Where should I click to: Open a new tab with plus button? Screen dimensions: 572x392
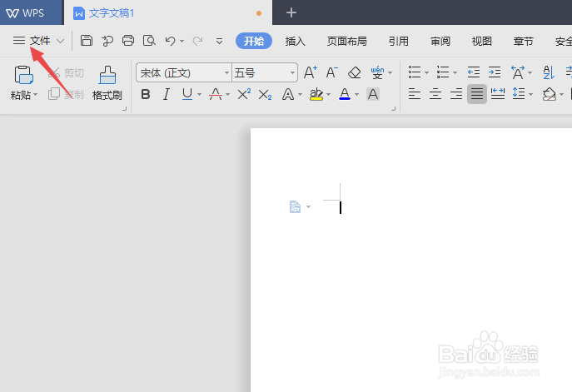(x=291, y=12)
